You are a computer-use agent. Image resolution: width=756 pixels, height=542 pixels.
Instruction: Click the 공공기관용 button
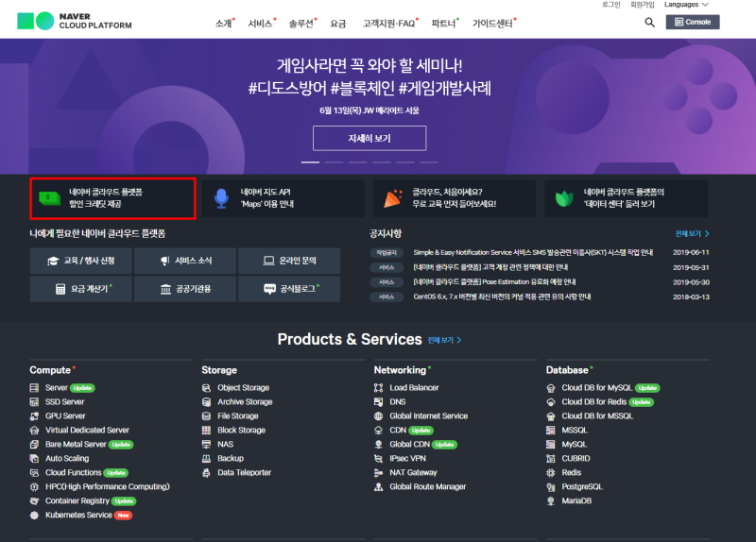tap(185, 289)
